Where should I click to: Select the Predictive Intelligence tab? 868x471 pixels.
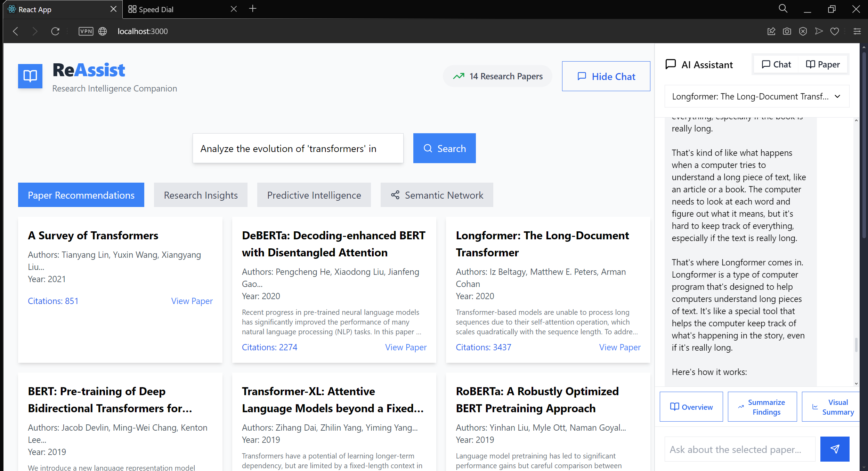point(314,195)
